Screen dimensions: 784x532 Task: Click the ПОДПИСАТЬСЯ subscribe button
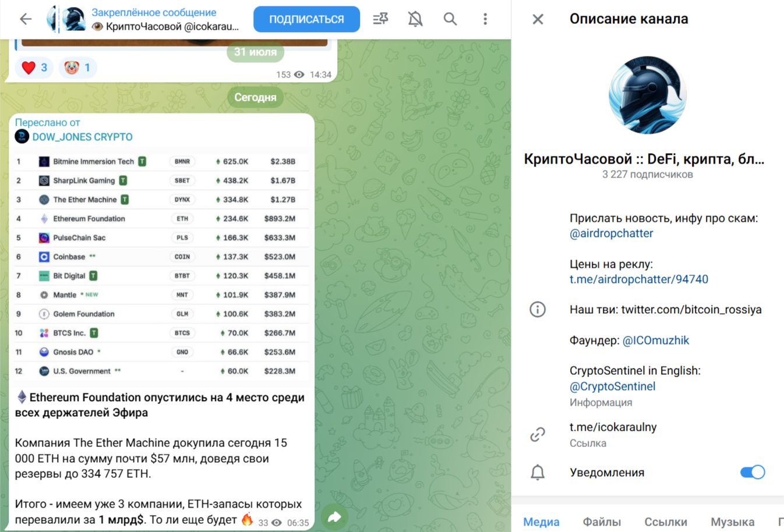pyautogui.click(x=306, y=19)
